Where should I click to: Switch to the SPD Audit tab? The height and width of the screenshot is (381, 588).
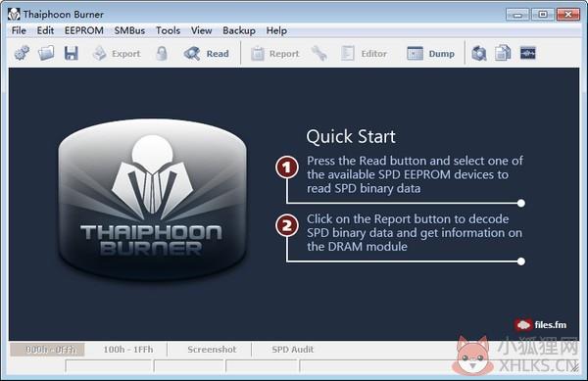(x=292, y=349)
